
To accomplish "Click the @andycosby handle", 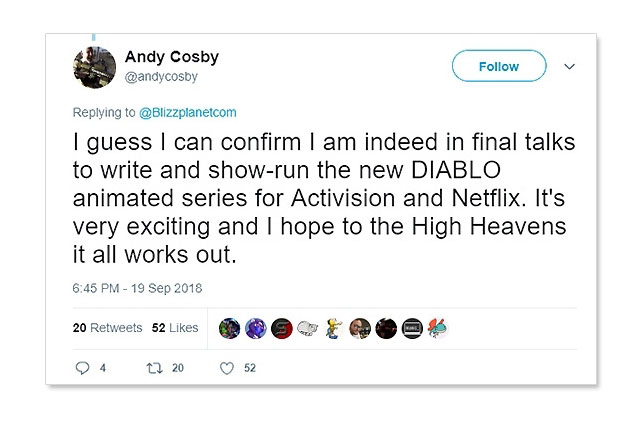I will (x=161, y=77).
